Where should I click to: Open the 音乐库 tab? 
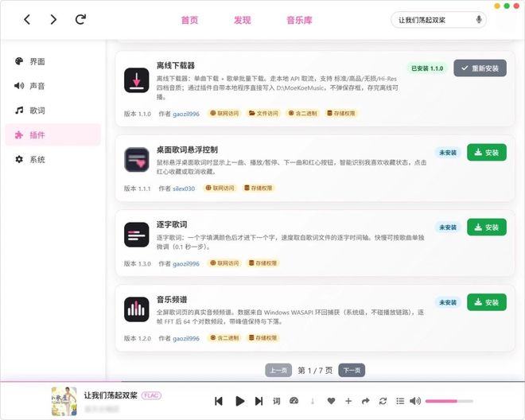tap(299, 20)
